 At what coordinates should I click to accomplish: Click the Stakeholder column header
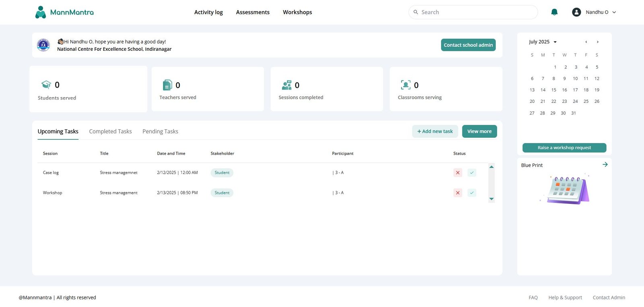pyautogui.click(x=222, y=153)
